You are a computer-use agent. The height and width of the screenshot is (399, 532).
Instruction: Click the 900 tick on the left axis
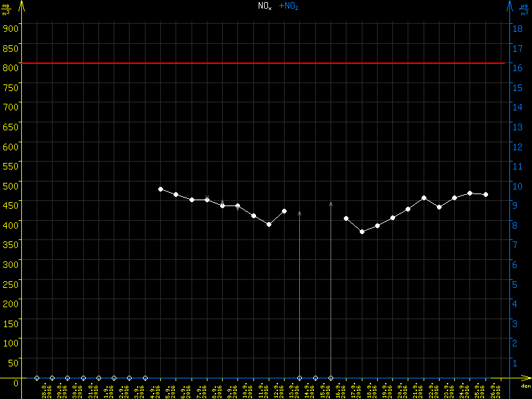tap(10, 28)
